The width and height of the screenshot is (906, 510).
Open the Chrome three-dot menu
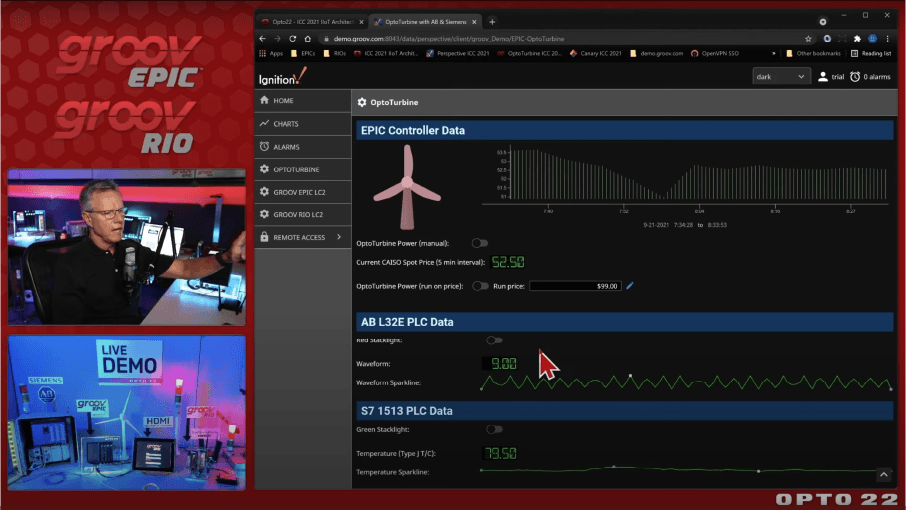888,39
